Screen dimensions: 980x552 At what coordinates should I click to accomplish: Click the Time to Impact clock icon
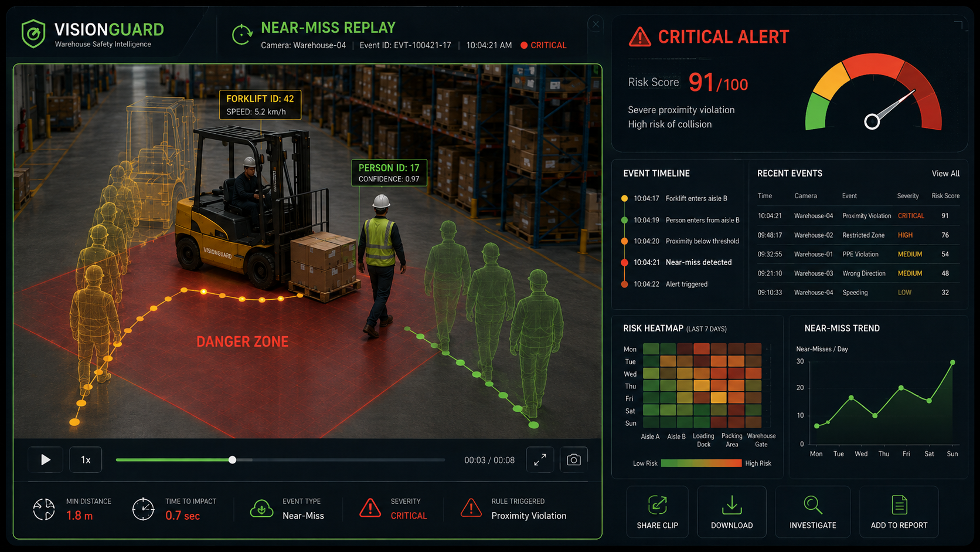tap(143, 509)
